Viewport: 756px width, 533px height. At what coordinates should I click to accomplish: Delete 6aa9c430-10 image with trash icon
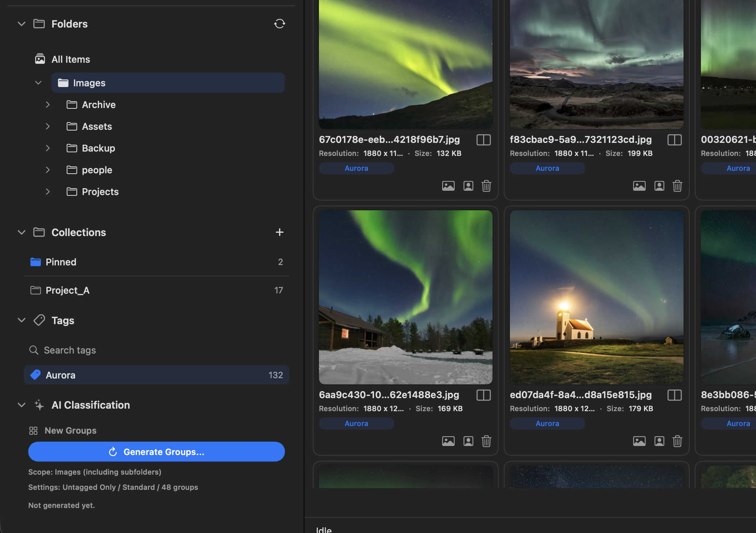486,441
